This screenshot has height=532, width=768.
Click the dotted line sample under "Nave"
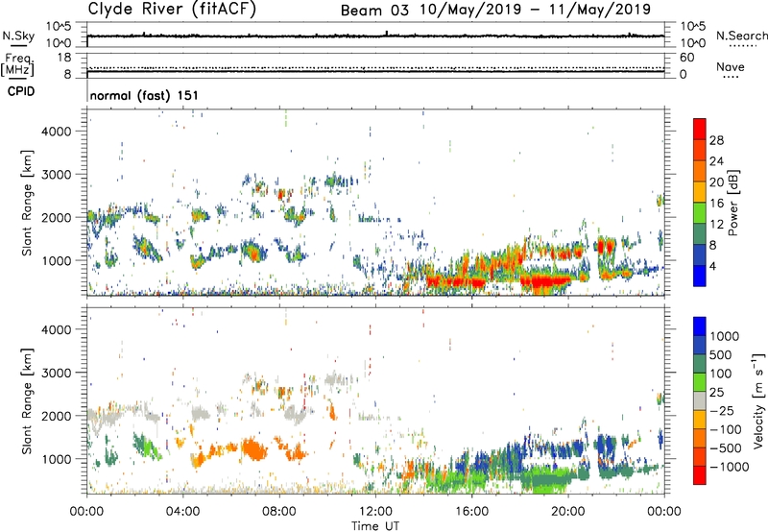731,77
